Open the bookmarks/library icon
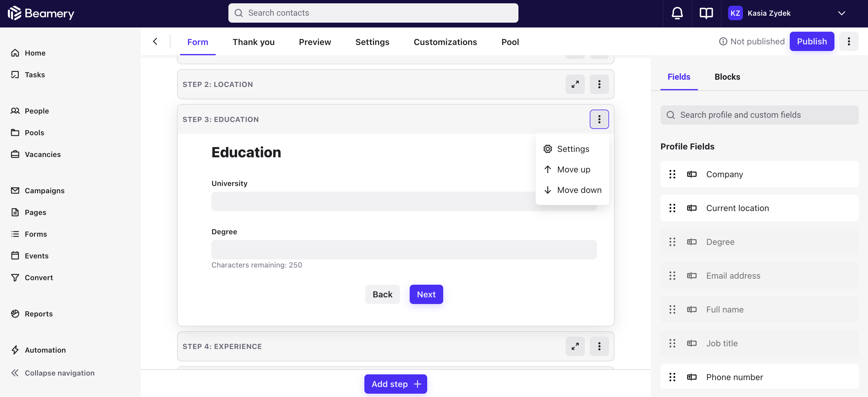The width and height of the screenshot is (868, 397). click(706, 13)
